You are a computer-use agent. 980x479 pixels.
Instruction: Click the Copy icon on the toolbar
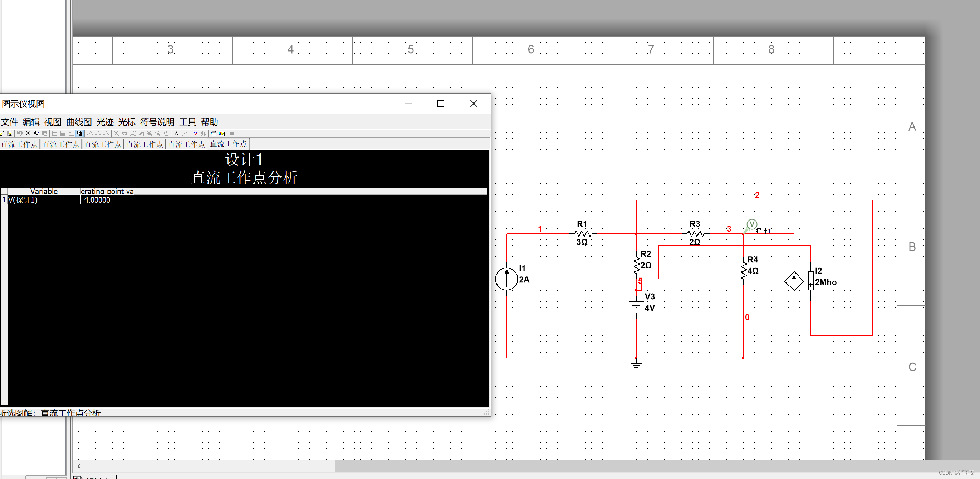tap(36, 133)
